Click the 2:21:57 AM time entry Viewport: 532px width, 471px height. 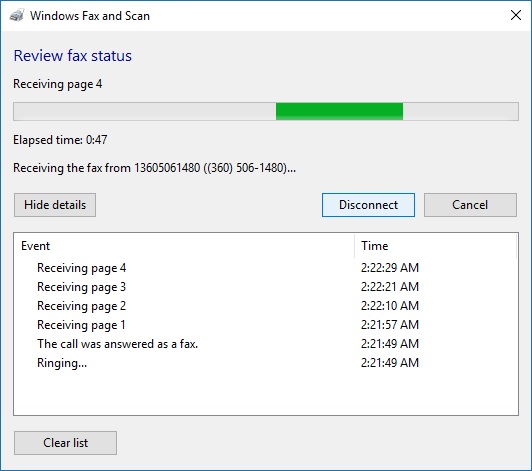click(x=390, y=325)
